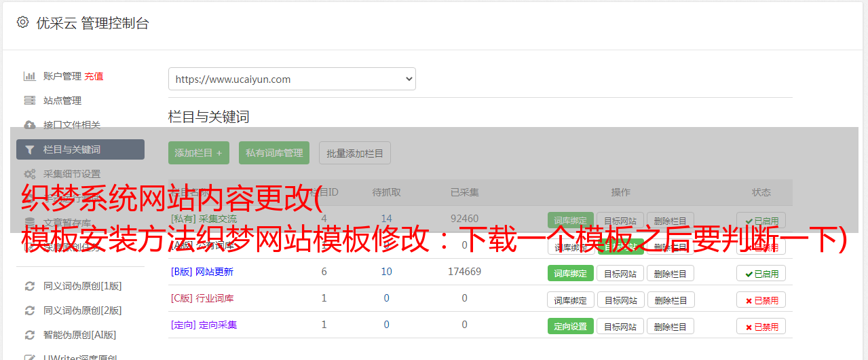Select 栏目与关键词 in the sidebar
The height and width of the screenshot is (360, 868).
(80, 149)
